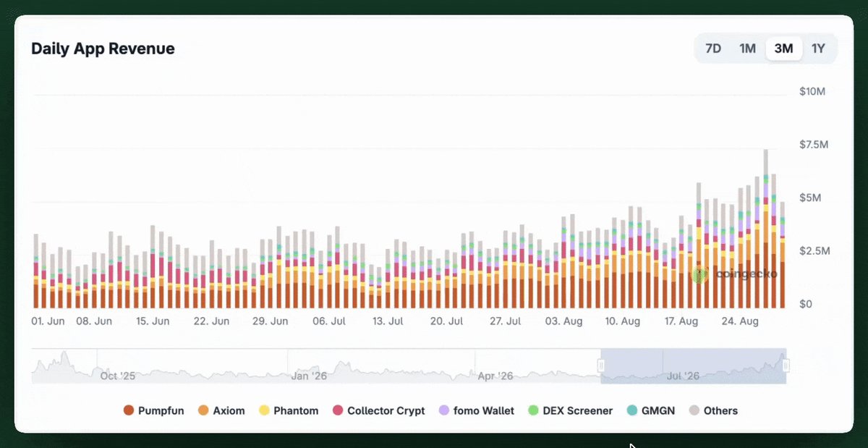Click the right handle of range navigator
868x448 pixels.
(x=786, y=365)
